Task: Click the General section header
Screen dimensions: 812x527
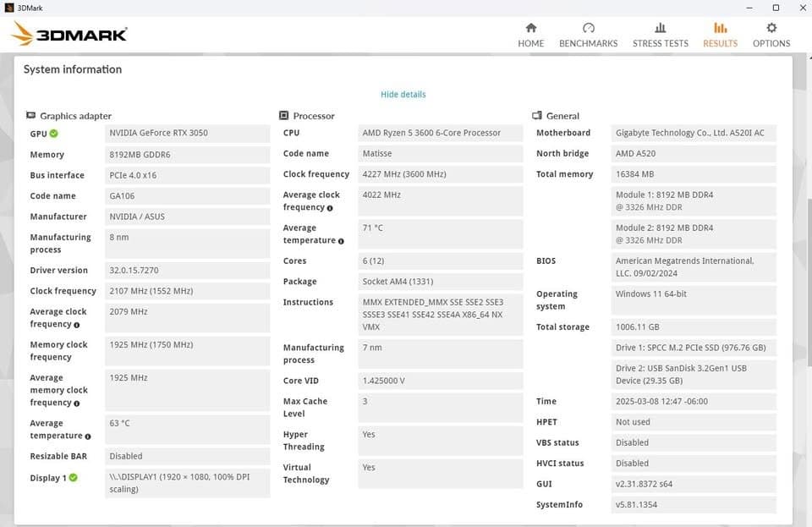Action: click(x=562, y=116)
